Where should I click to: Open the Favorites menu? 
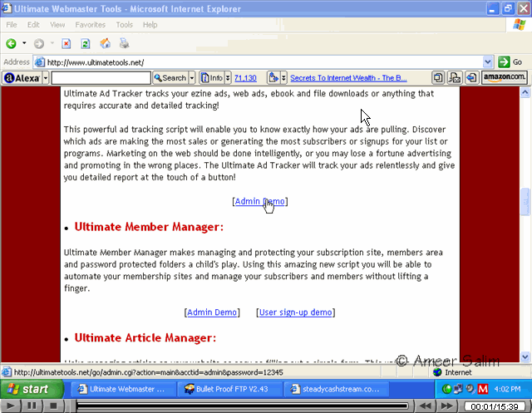click(91, 25)
